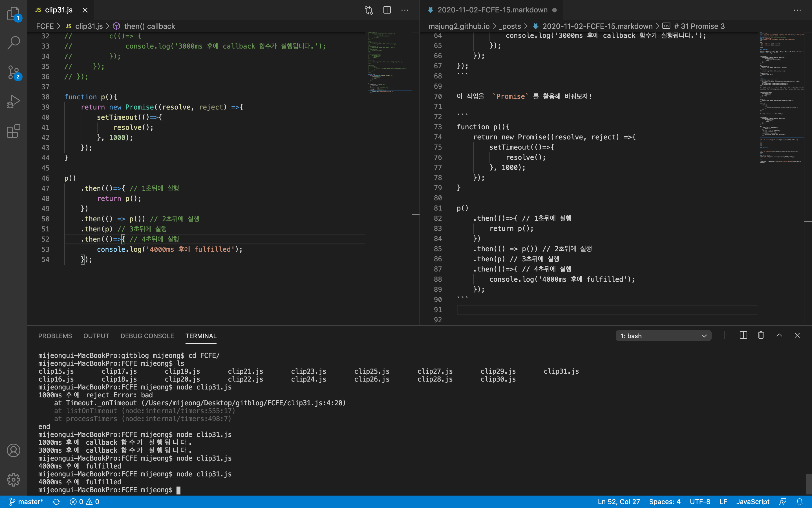Split the clip31.js editor right
Viewport: 812px width, 508px height.
387,10
